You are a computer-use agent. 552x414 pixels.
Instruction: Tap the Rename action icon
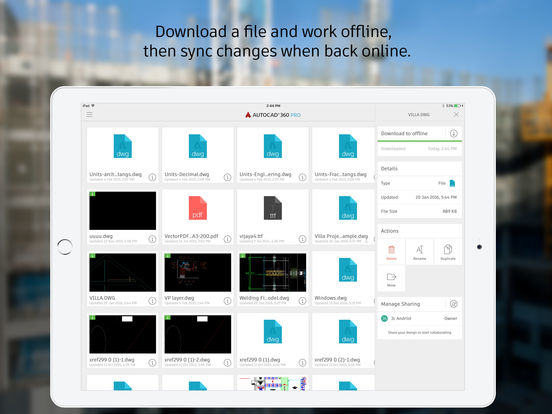click(419, 250)
